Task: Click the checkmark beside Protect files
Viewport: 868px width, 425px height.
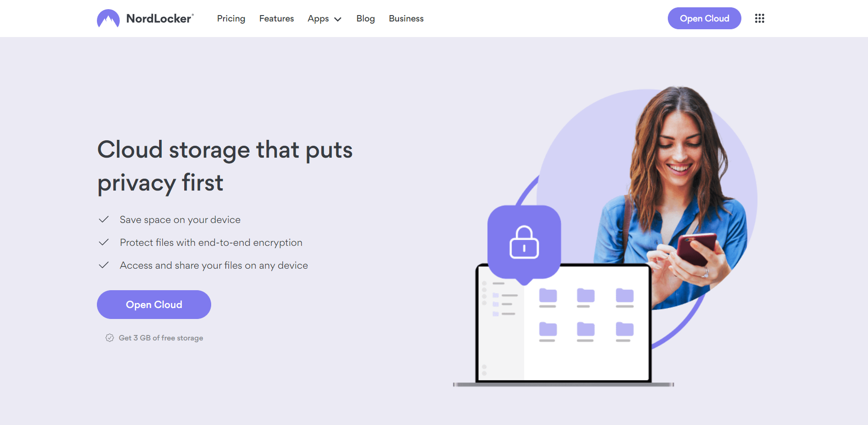Action: tap(104, 243)
